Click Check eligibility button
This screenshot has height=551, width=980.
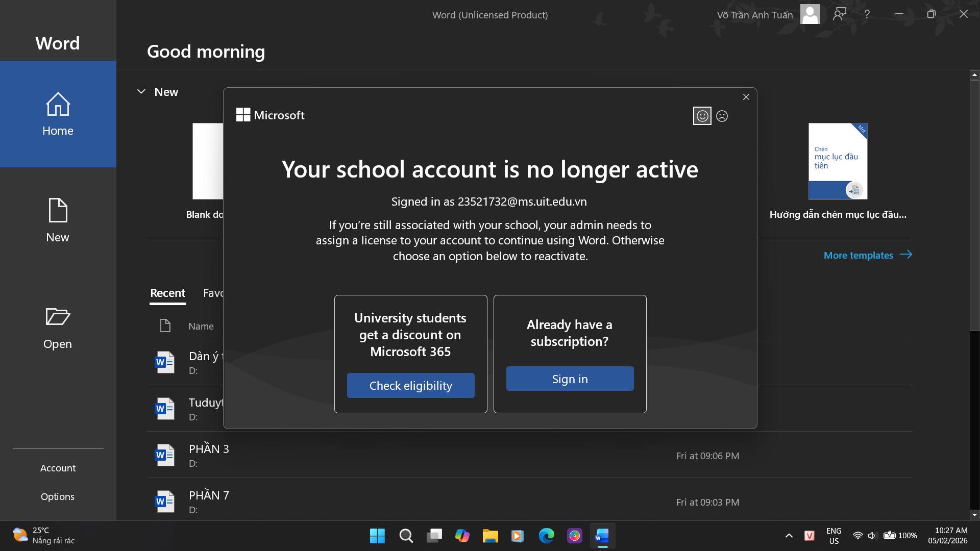tap(411, 385)
